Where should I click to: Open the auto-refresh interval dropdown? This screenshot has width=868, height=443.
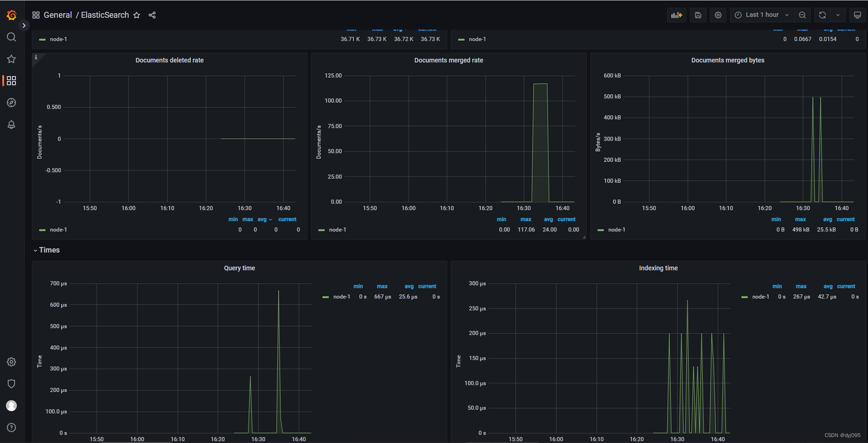pos(838,15)
